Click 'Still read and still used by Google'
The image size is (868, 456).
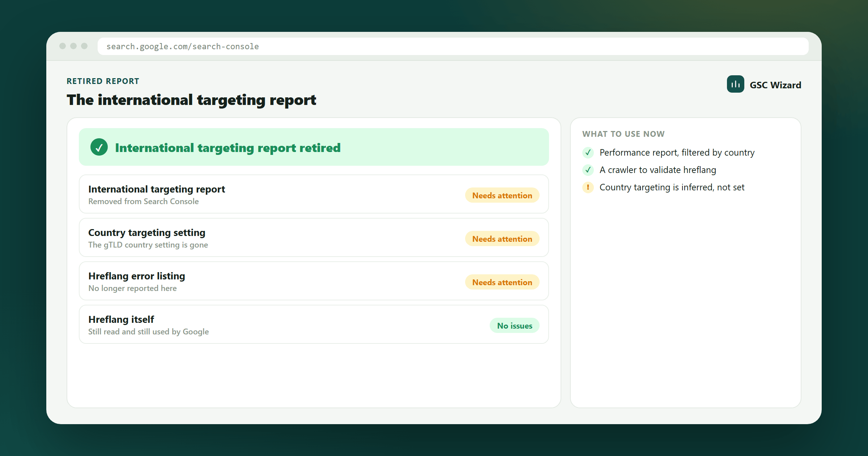point(149,332)
